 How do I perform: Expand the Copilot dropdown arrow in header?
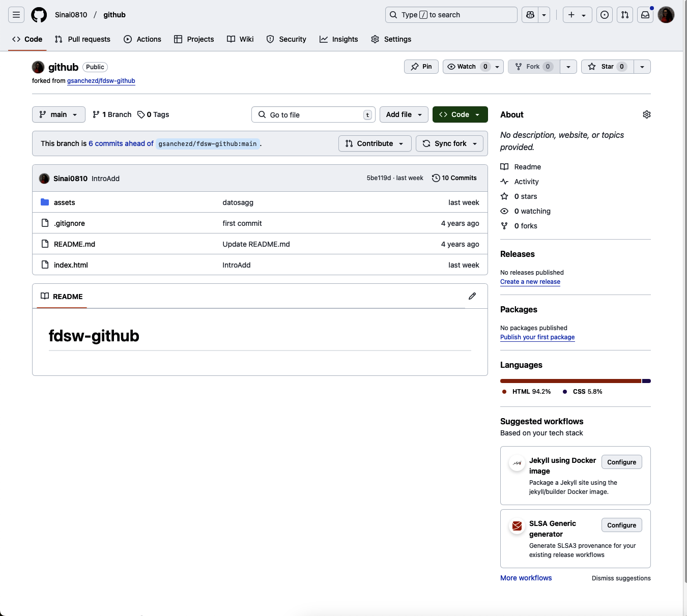[x=544, y=15]
